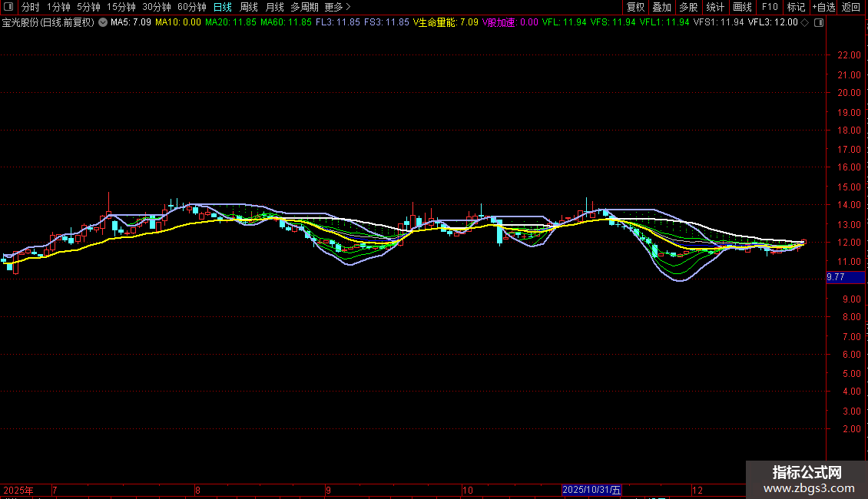
Task: Select the 30分钟 period
Action: point(157,7)
